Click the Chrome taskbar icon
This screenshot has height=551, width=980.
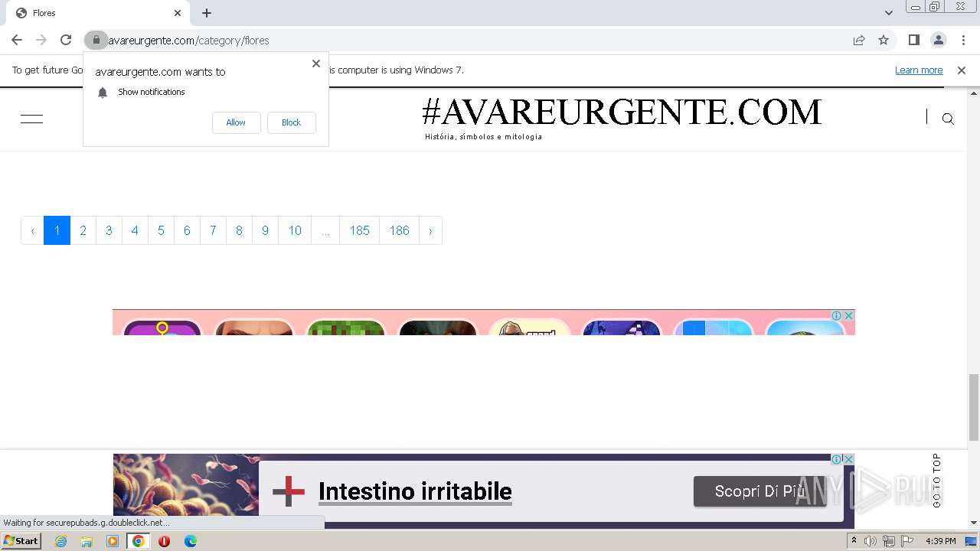[x=139, y=541]
